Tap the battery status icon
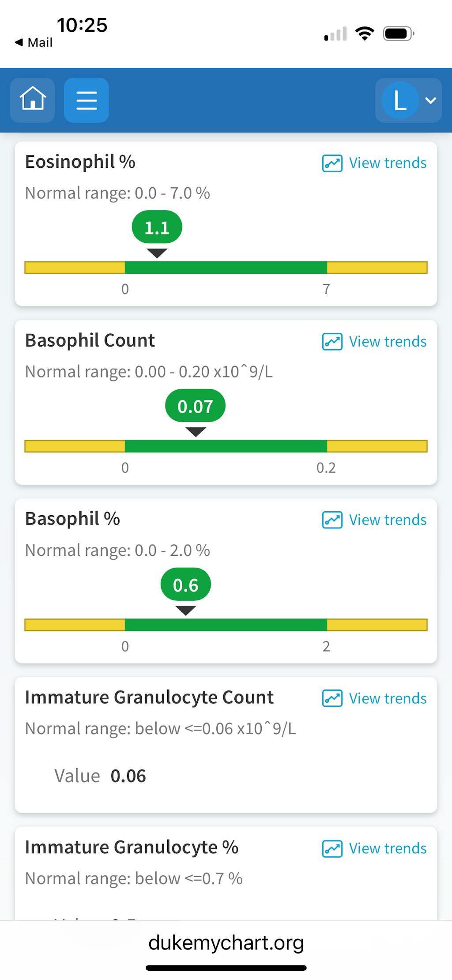The height and width of the screenshot is (980, 452). 399,34
